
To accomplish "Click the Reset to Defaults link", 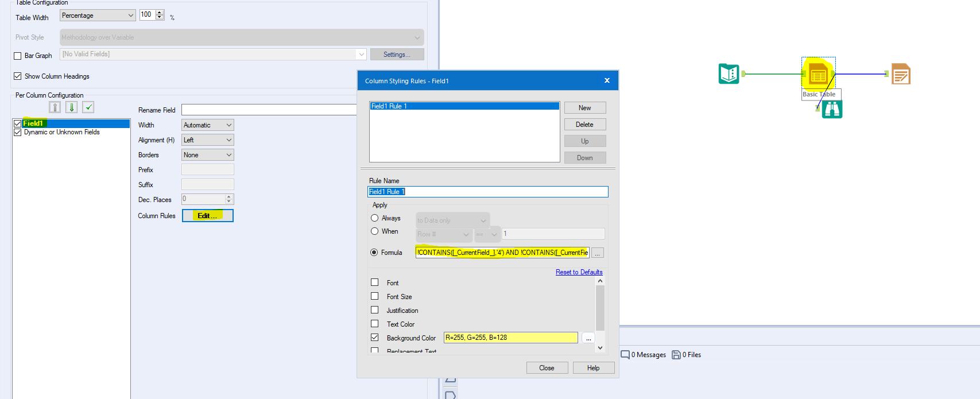I will pos(579,272).
